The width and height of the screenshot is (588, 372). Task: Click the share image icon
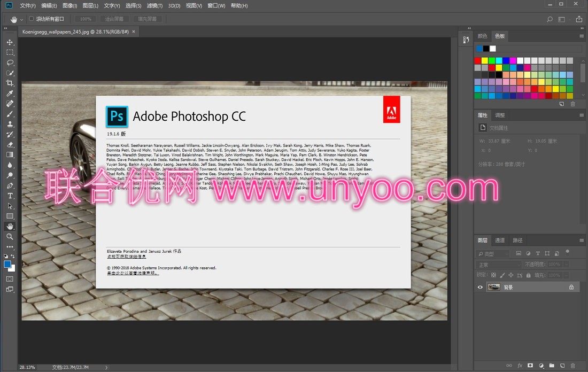[579, 19]
